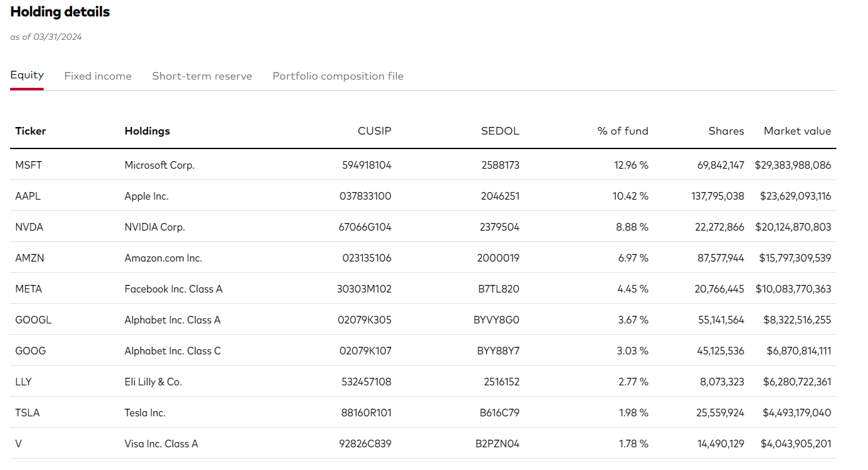Click the Equity tab
This screenshot has height=470, width=868.
coord(27,75)
